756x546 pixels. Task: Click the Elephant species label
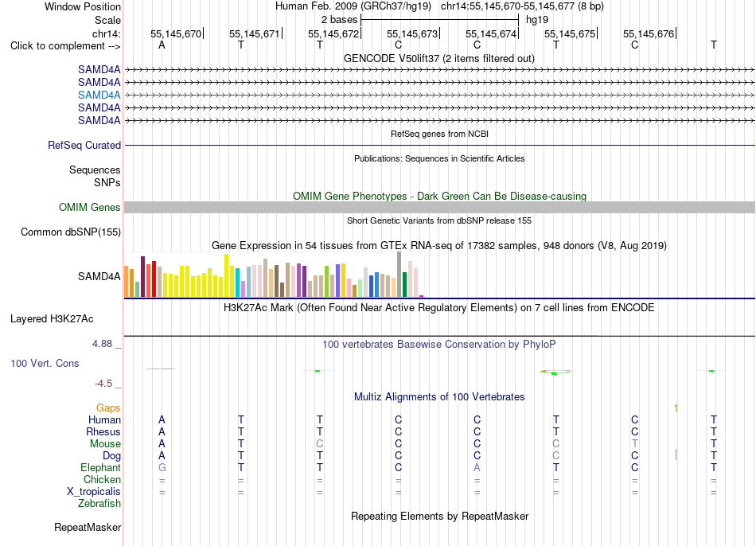100,468
